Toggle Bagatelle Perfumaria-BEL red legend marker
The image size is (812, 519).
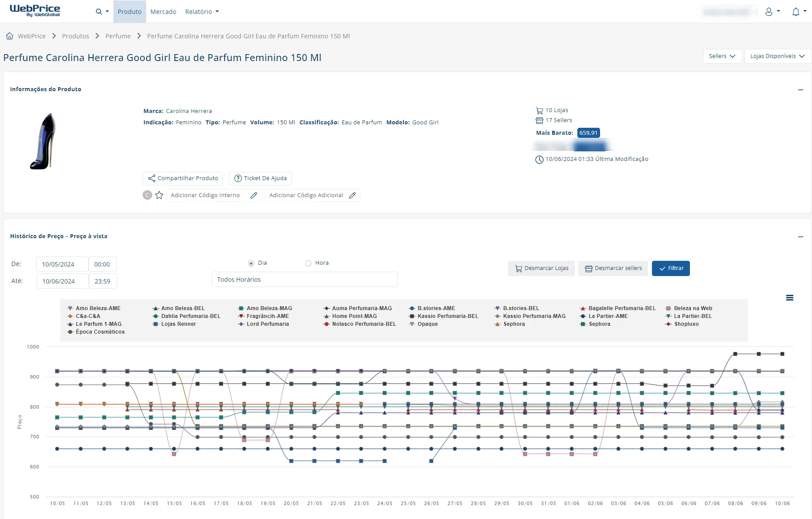(583, 308)
